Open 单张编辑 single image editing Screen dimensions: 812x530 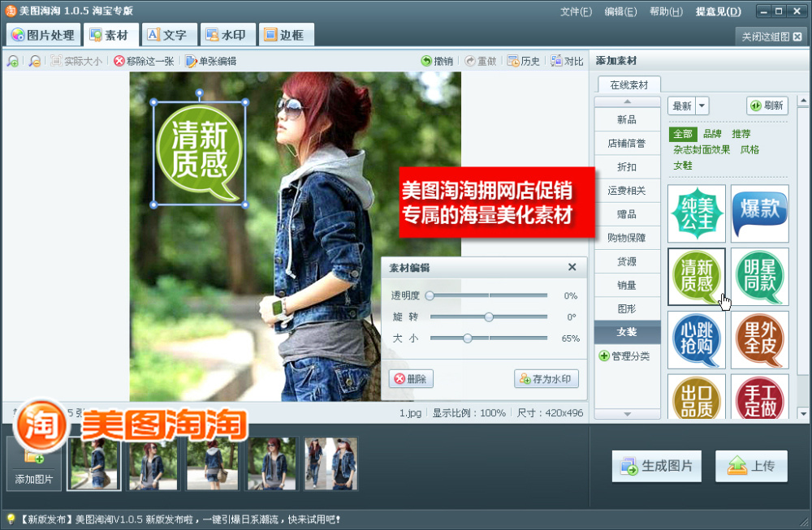(x=211, y=61)
